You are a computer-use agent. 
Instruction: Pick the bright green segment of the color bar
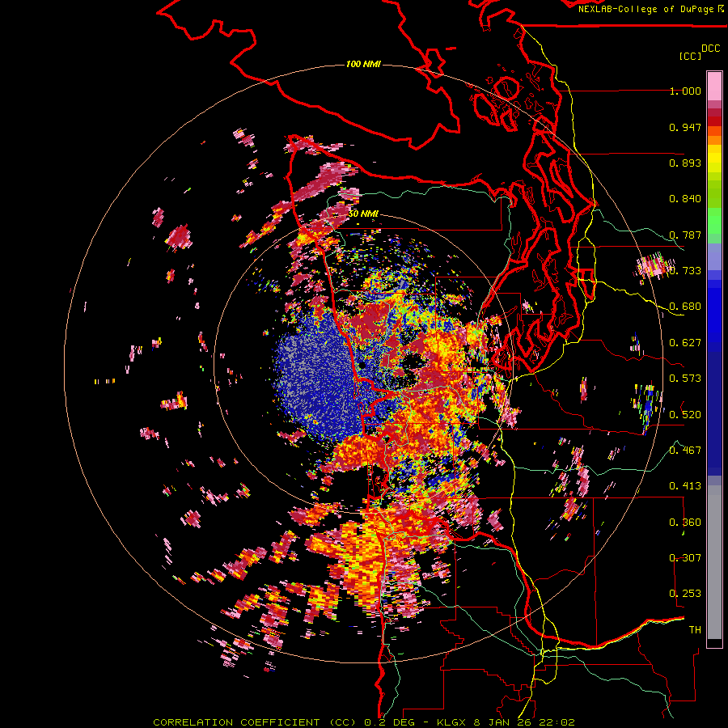click(x=714, y=221)
